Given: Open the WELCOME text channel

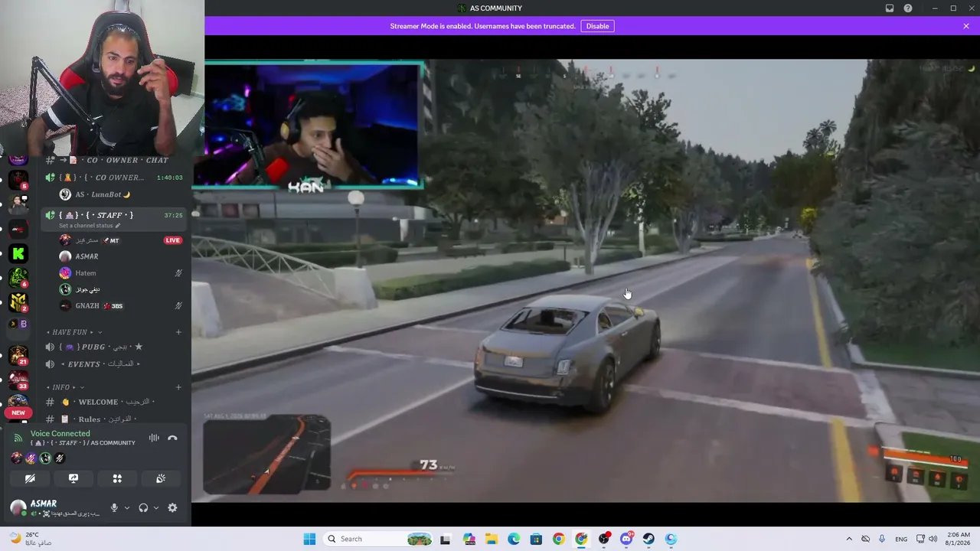Looking at the screenshot, I should pyautogui.click(x=115, y=402).
